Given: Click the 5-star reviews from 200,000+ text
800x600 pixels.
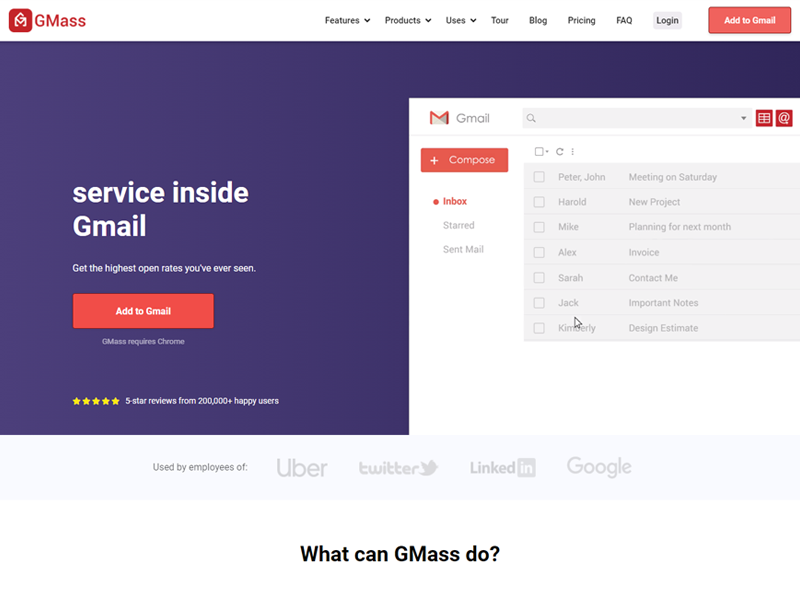Looking at the screenshot, I should 202,401.
